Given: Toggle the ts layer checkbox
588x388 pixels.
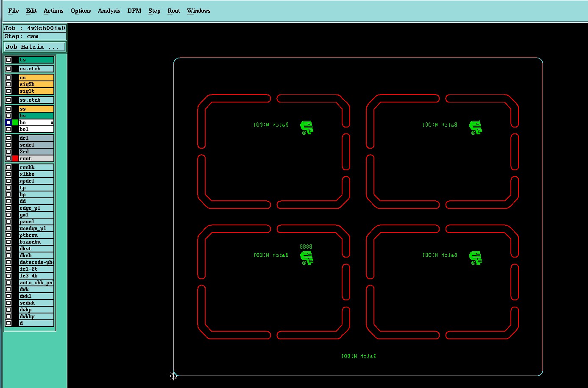Looking at the screenshot, I should [x=8, y=60].
